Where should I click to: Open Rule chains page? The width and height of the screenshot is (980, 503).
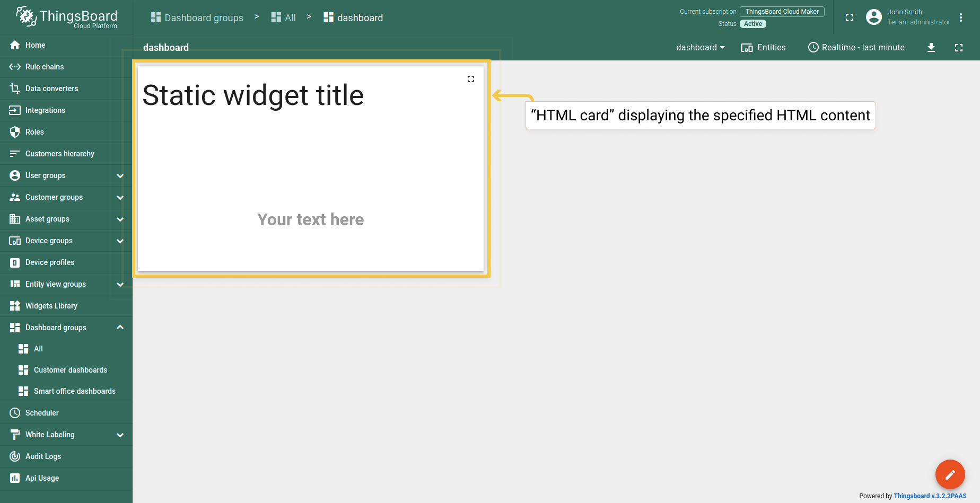pos(66,67)
